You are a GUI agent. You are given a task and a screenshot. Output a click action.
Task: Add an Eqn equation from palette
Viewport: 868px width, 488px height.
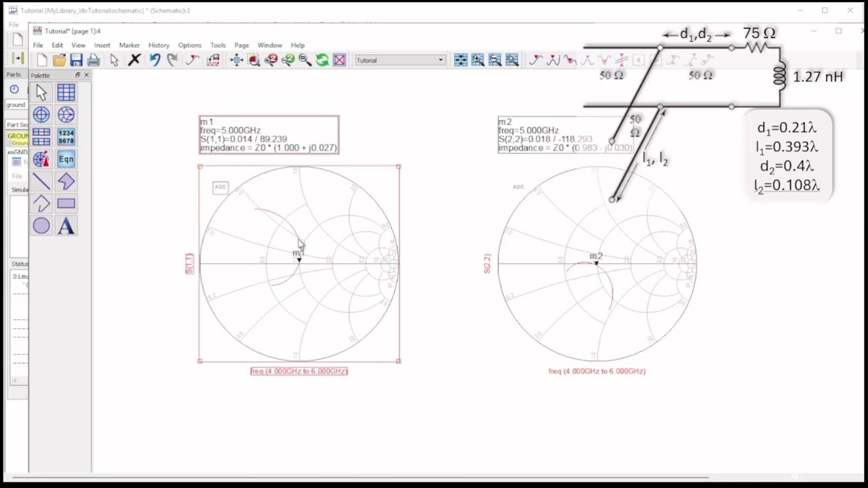coord(66,159)
